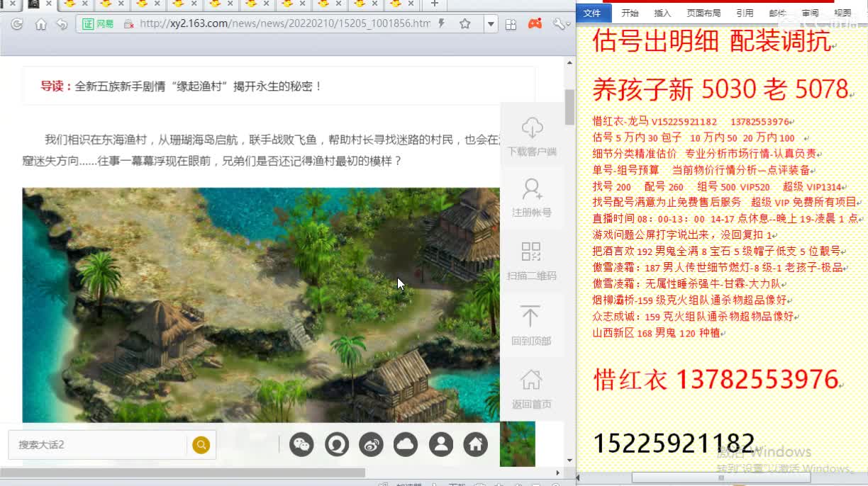Click line 游戏问题公屏打字说出来 in document

(x=682, y=234)
